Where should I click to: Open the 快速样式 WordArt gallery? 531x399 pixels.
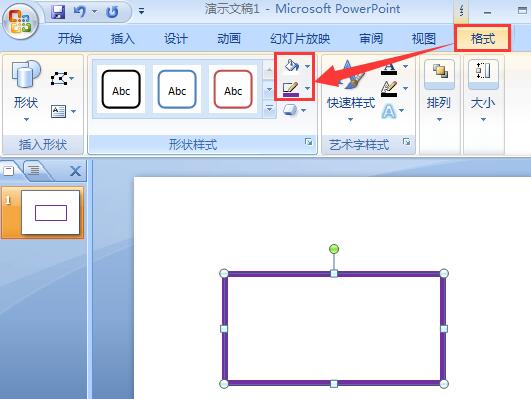[351, 91]
